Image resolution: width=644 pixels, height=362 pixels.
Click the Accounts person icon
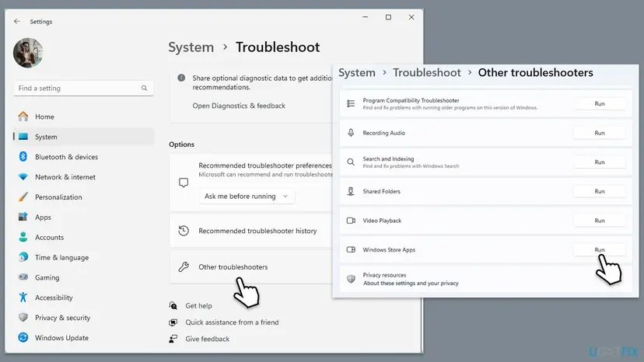tap(23, 237)
